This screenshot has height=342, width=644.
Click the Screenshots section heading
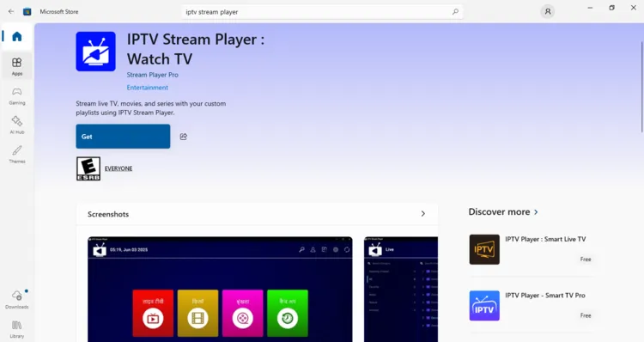point(108,214)
